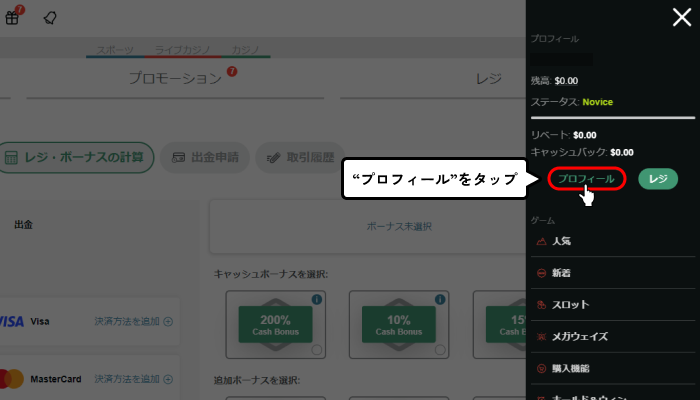This screenshot has height=400, width=700.
Task: Tap the green レジ button in side panel
Action: (x=658, y=179)
